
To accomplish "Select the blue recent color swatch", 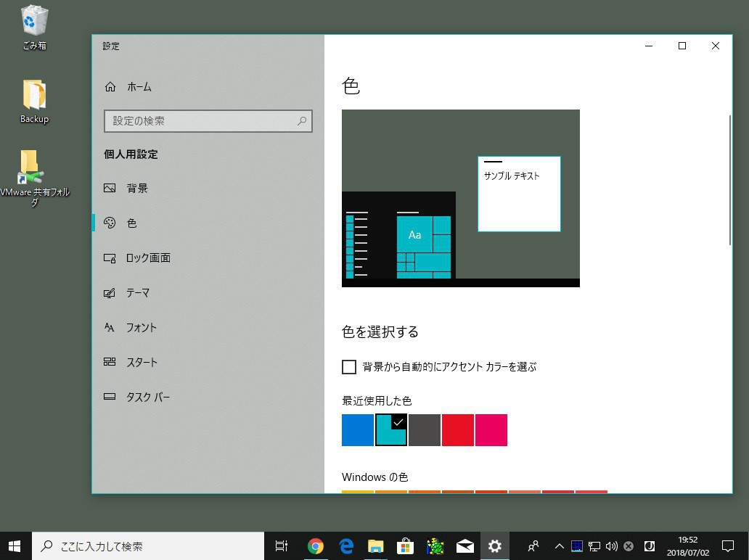I will [358, 430].
